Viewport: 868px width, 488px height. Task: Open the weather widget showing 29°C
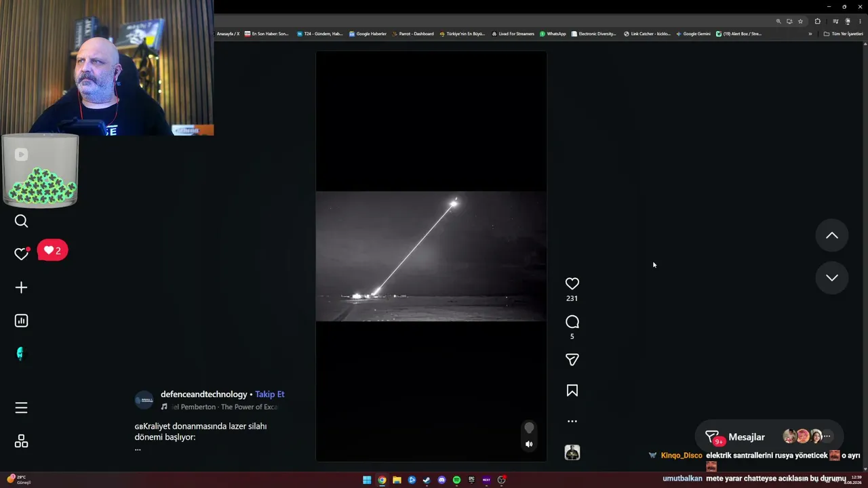click(19, 479)
